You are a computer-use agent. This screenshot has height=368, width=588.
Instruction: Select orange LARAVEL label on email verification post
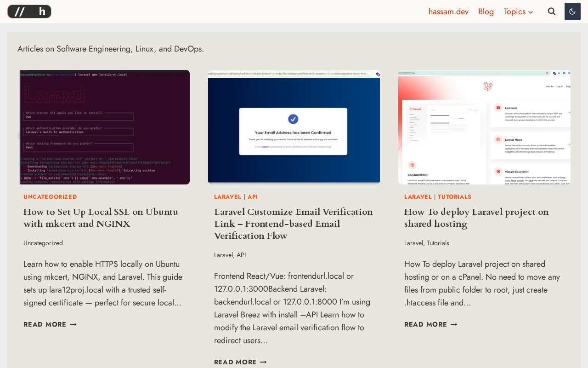point(228,197)
